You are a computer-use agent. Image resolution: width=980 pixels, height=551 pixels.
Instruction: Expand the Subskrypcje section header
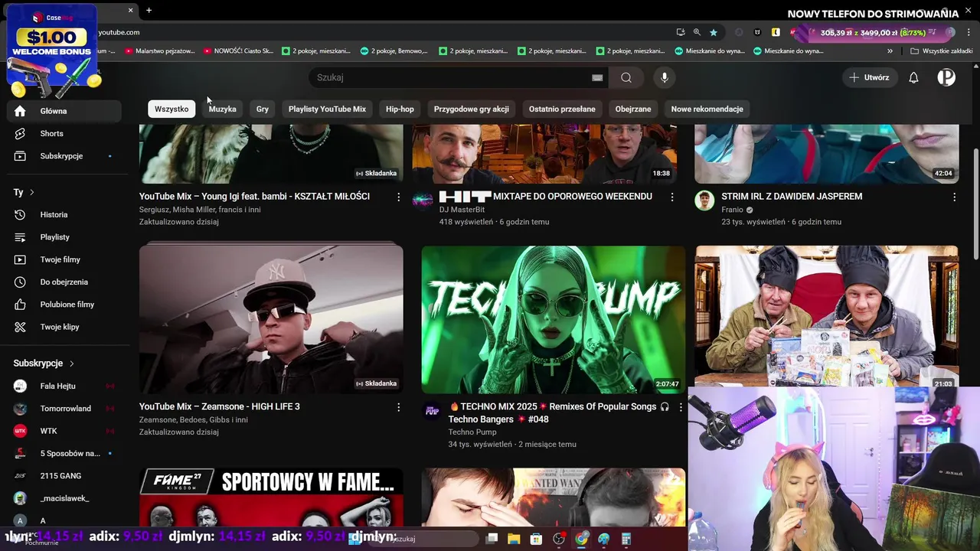coord(44,364)
